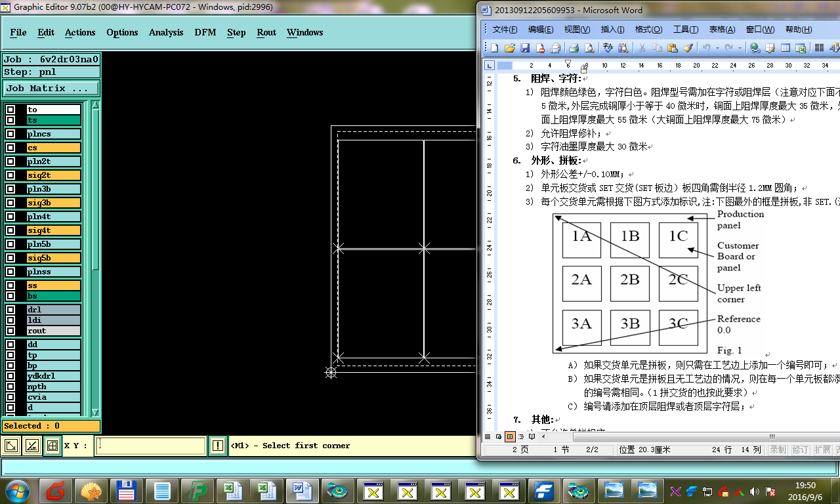Open the DFM menu
840x504 pixels.
(x=205, y=32)
